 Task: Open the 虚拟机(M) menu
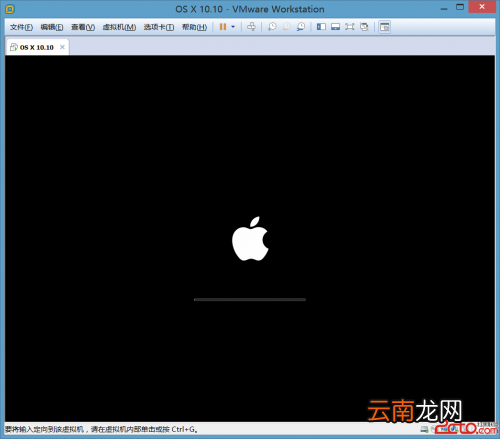119,27
